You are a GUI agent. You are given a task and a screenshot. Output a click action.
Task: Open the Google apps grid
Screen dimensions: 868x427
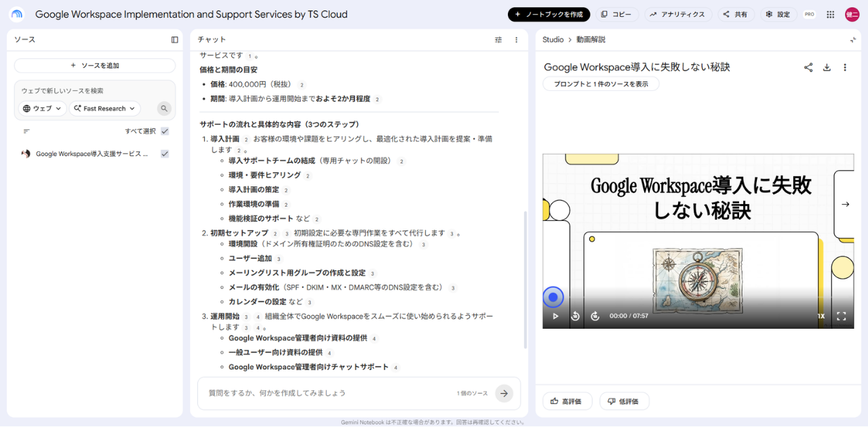coord(831,14)
